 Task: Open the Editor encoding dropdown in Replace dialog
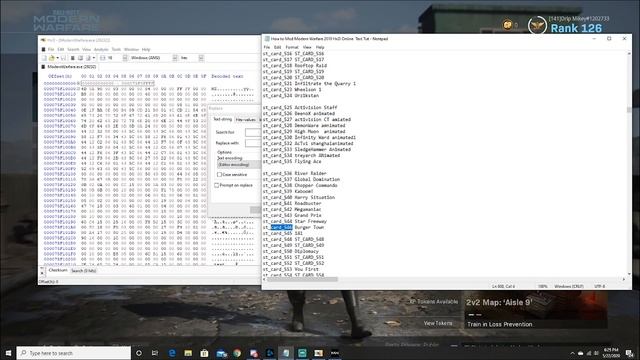tap(239, 164)
